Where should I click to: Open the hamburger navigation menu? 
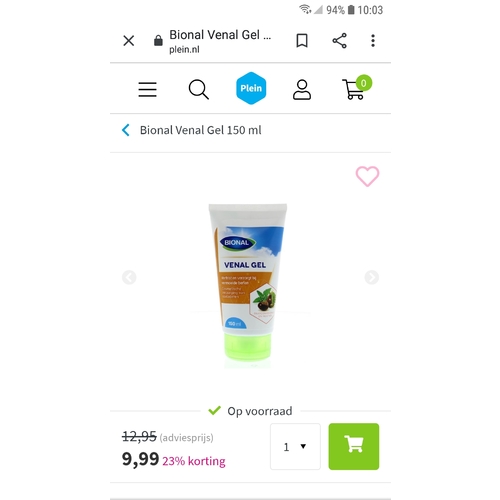click(x=148, y=89)
